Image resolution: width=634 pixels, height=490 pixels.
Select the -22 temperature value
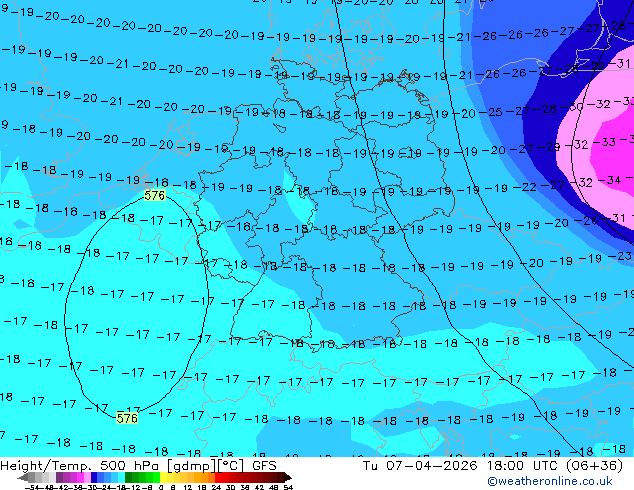[525, 187]
